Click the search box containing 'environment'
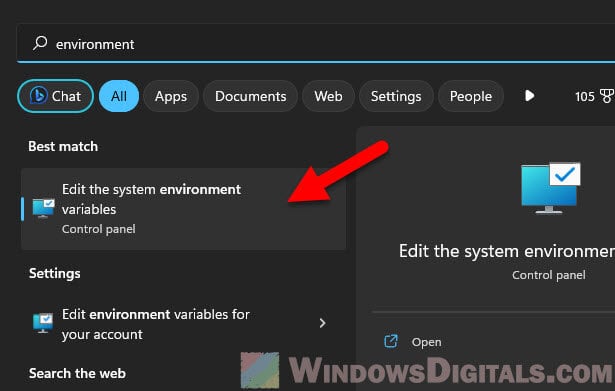615x391 pixels. 316,43
